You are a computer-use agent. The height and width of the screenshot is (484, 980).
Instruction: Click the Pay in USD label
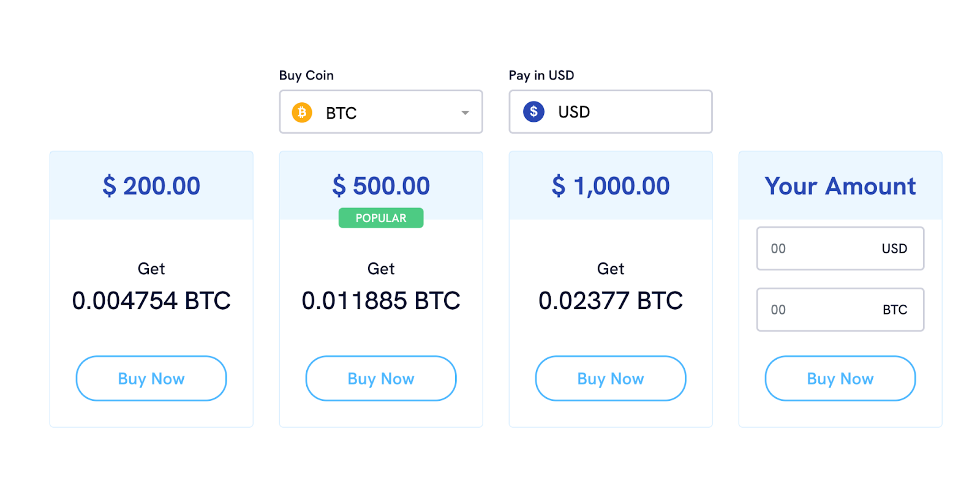541,75
